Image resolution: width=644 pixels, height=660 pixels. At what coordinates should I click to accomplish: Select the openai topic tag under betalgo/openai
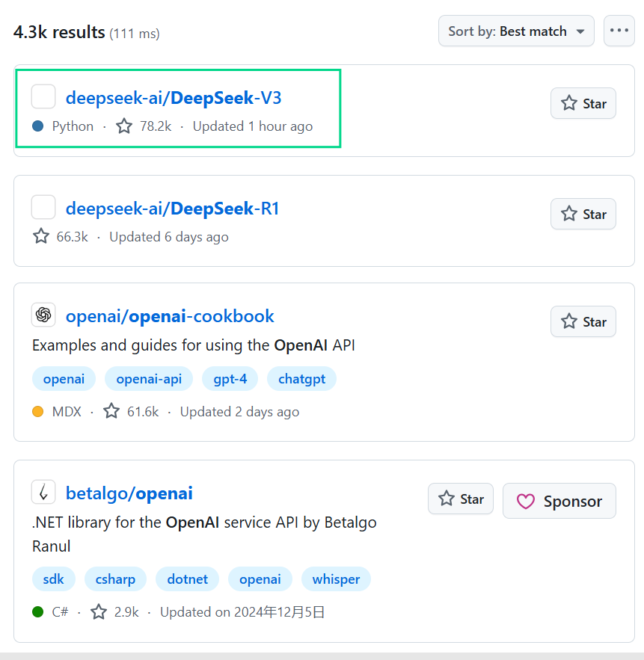pos(260,579)
